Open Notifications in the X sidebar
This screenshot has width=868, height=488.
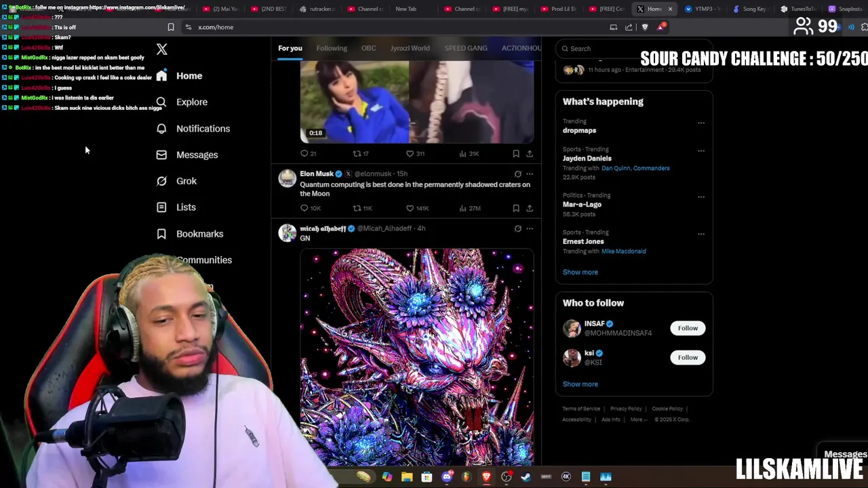coord(193,128)
